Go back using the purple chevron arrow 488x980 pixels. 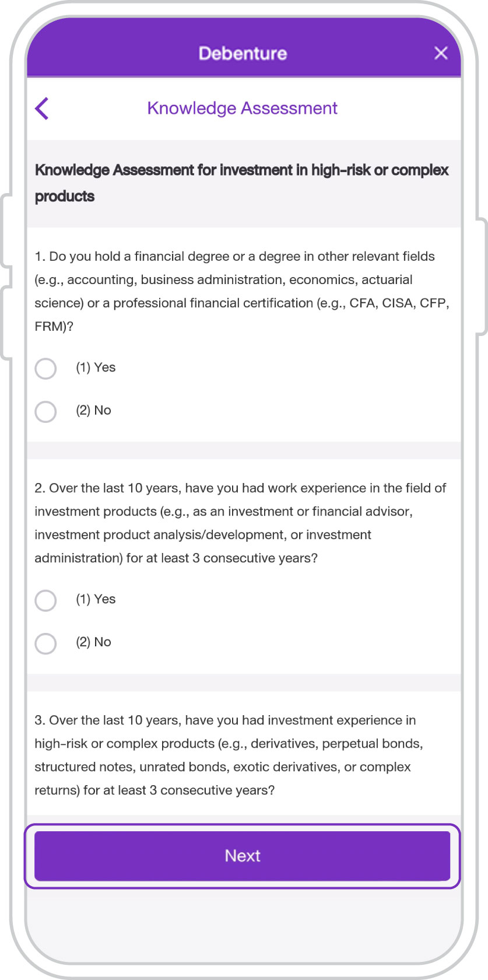pyautogui.click(x=42, y=108)
